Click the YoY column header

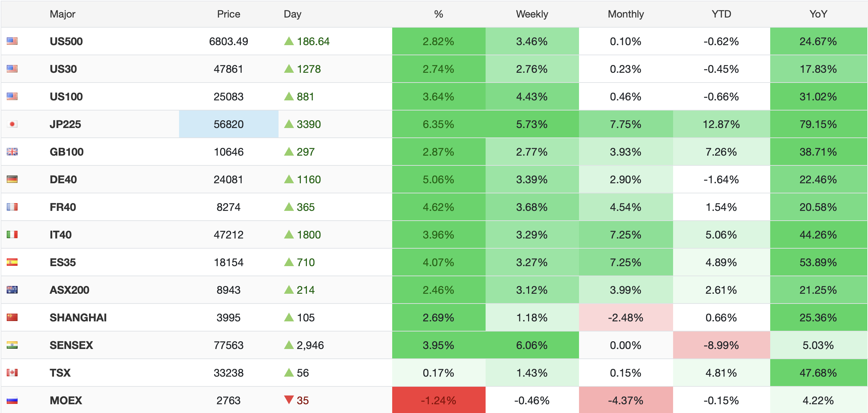pos(818,14)
